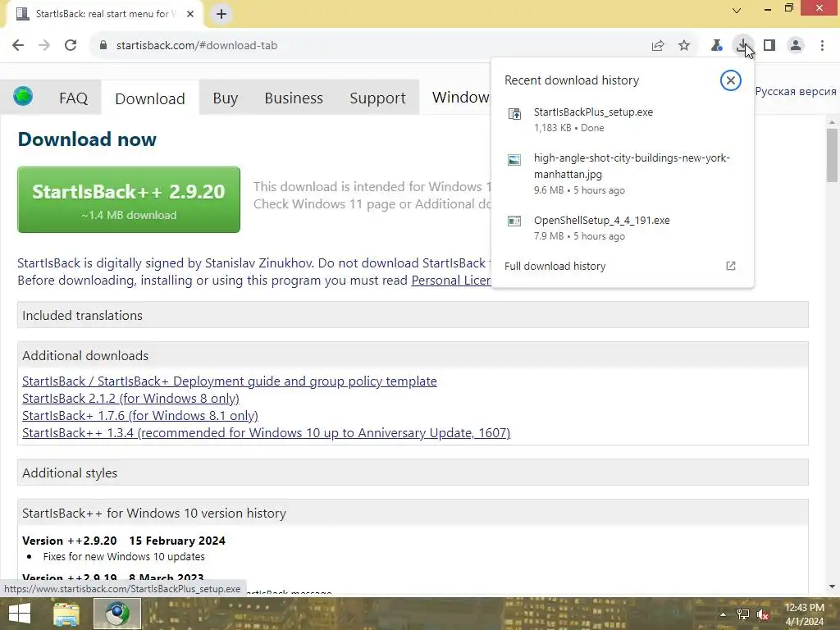Open Deployment guide and group policy template link
Viewport: 840px width, 630px height.
pos(230,381)
